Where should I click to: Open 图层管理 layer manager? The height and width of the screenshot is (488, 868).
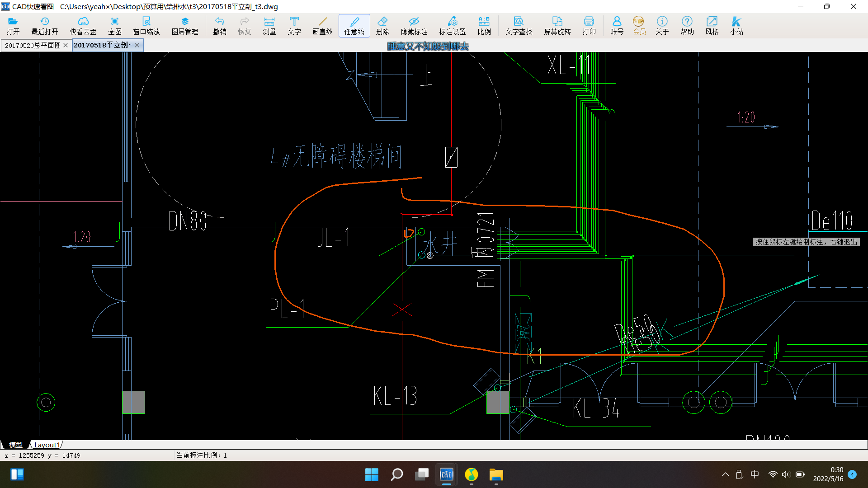pyautogui.click(x=185, y=26)
